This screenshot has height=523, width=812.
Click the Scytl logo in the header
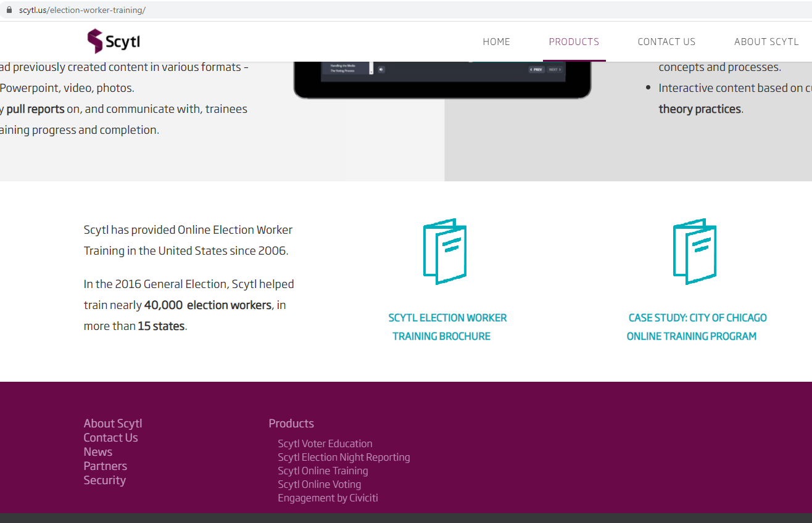click(x=114, y=41)
